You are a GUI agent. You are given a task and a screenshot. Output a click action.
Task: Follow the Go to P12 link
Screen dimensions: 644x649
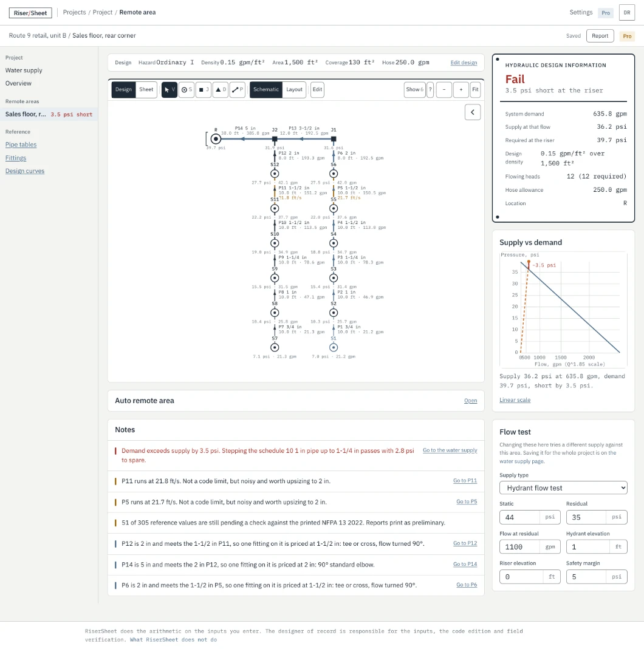pyautogui.click(x=465, y=543)
